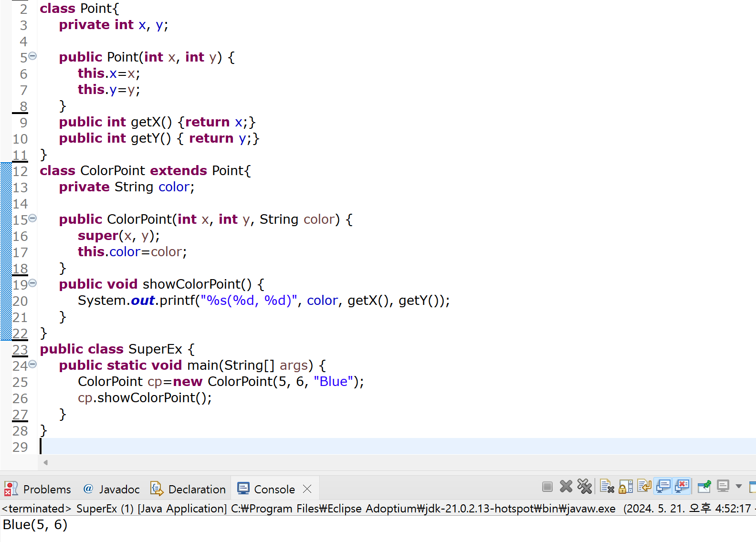Collapse the Point constructor at line 5
756x542 pixels.
point(32,56)
